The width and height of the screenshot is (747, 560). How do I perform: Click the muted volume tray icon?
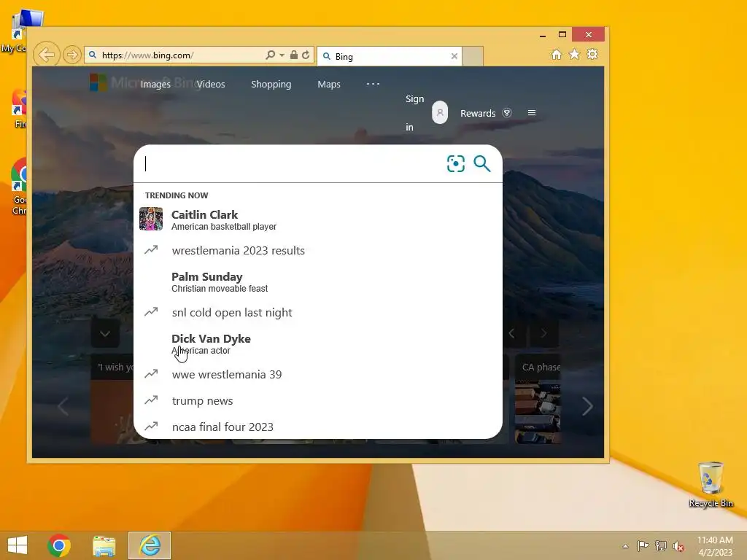[x=678, y=546]
